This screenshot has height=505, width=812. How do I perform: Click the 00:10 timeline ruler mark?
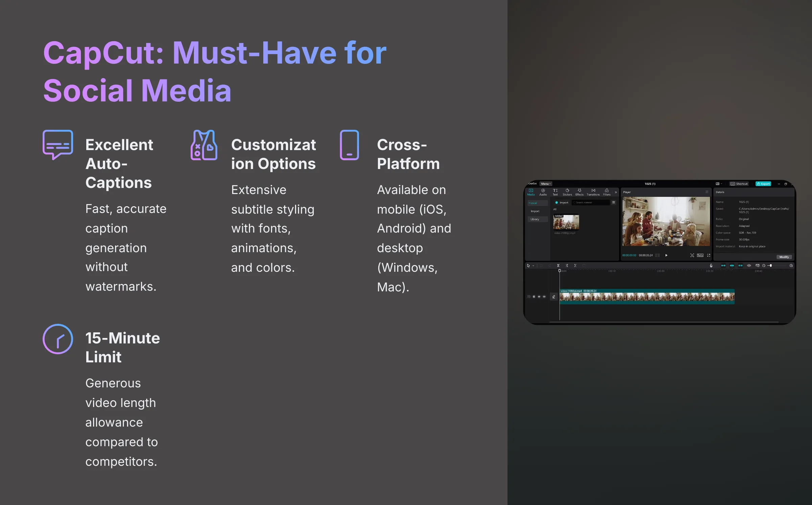(x=612, y=271)
